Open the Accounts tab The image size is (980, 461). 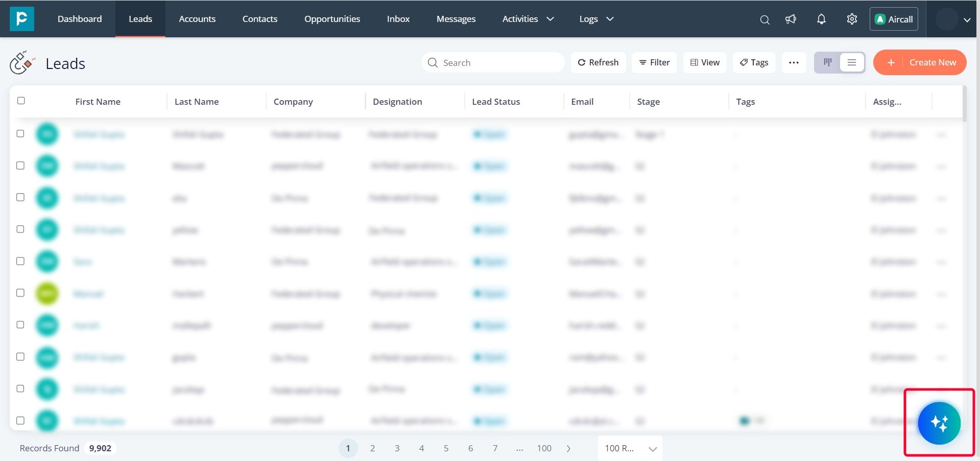coord(197,19)
